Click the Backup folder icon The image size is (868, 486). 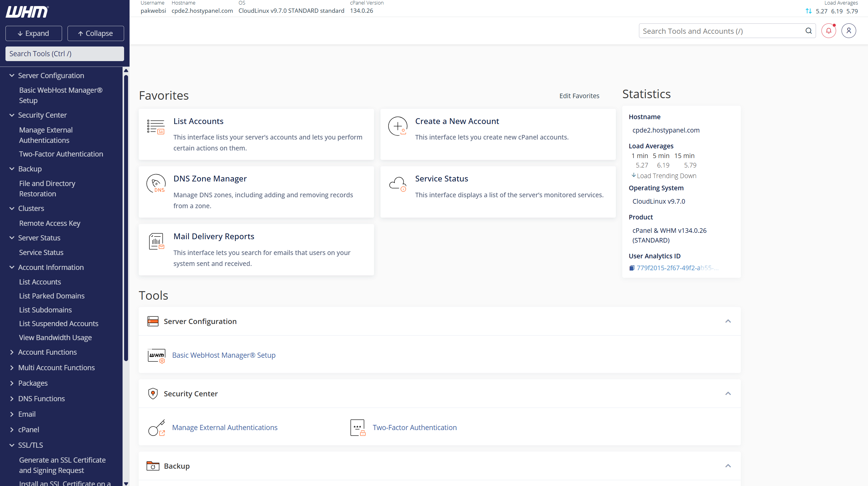(153, 466)
